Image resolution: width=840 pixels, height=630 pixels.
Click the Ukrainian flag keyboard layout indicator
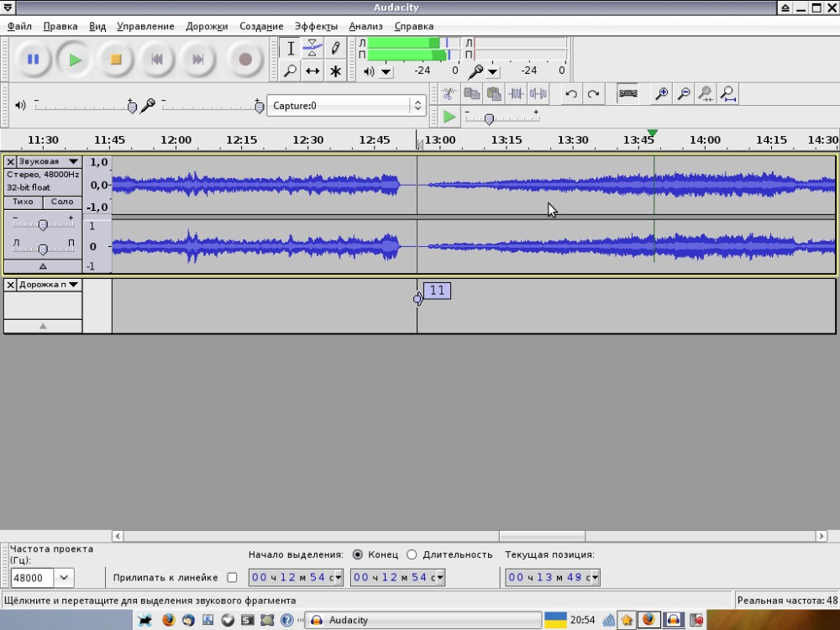[555, 621]
